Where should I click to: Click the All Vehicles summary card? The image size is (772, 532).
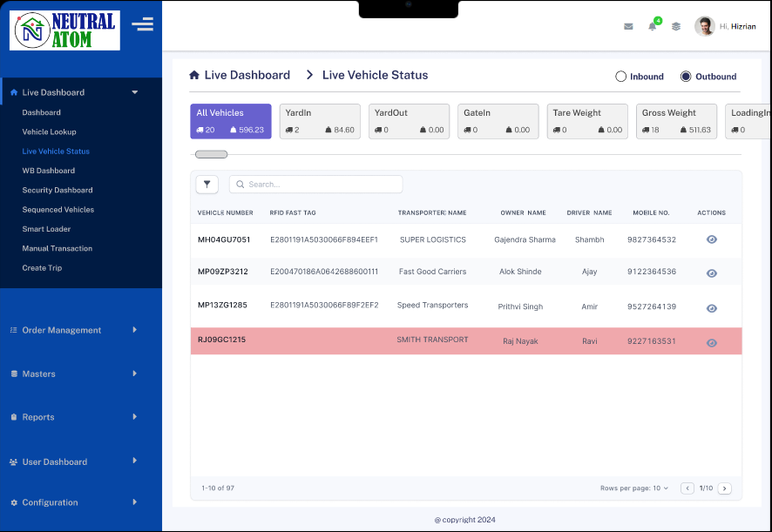pos(230,121)
